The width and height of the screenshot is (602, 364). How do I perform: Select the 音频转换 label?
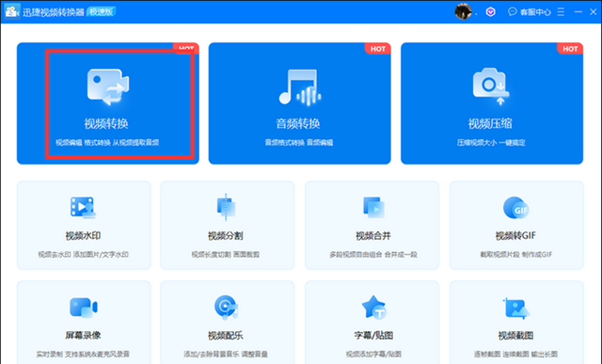[x=297, y=123]
